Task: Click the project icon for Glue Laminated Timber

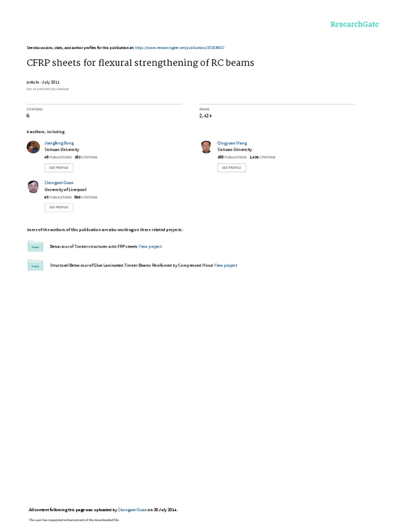Action: click(35, 265)
